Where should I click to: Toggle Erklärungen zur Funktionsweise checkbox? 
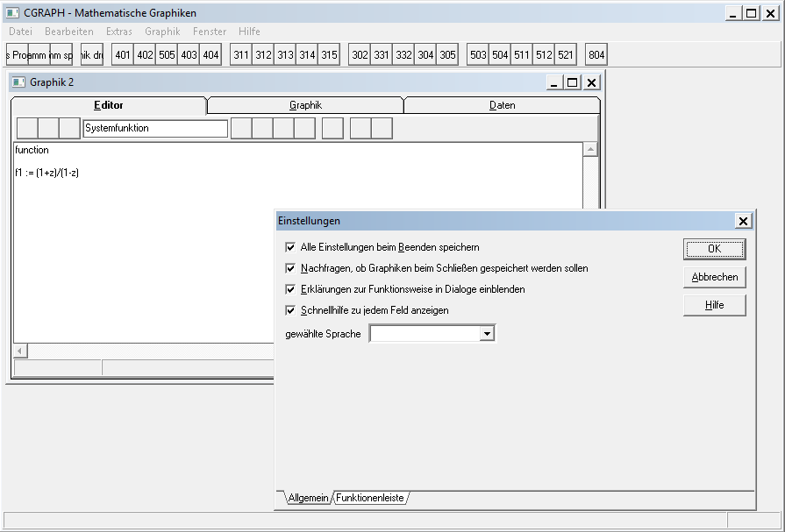pos(291,289)
